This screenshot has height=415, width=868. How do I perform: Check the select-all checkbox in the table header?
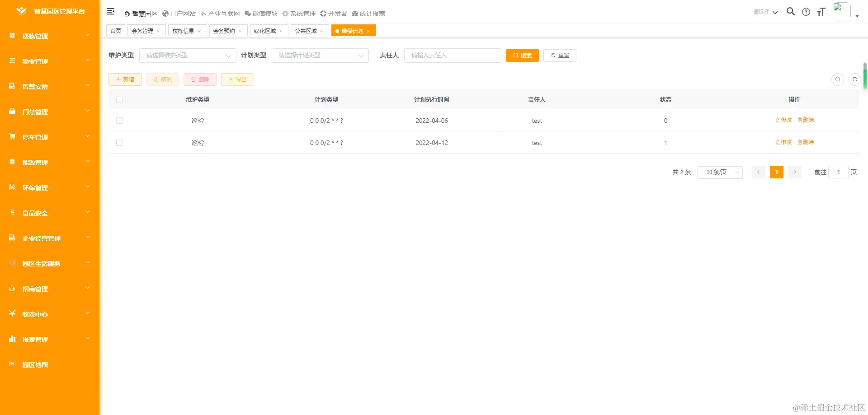click(x=119, y=100)
